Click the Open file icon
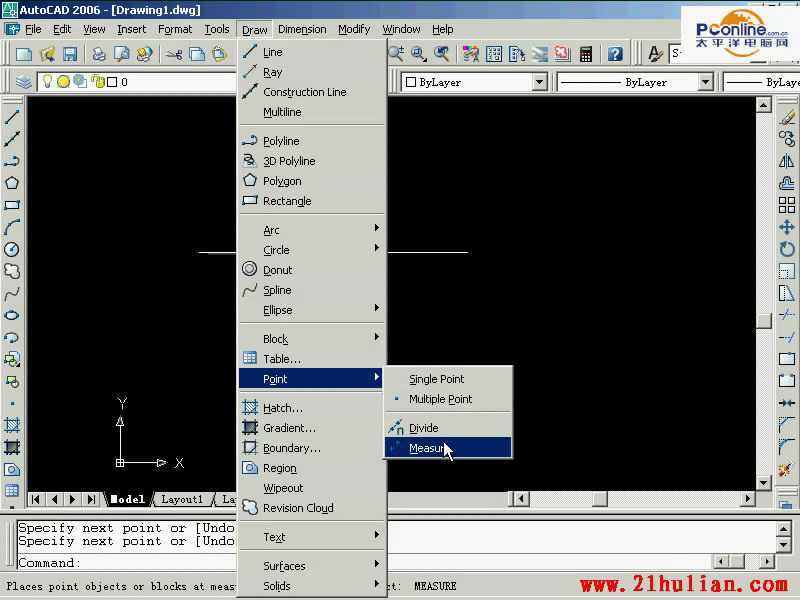800x600 pixels. 47,54
